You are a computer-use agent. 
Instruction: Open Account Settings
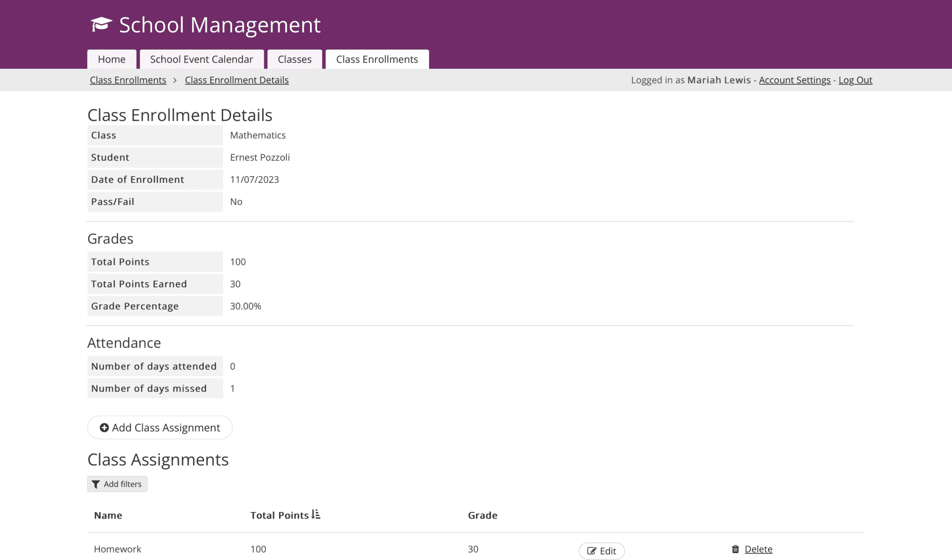pos(794,79)
